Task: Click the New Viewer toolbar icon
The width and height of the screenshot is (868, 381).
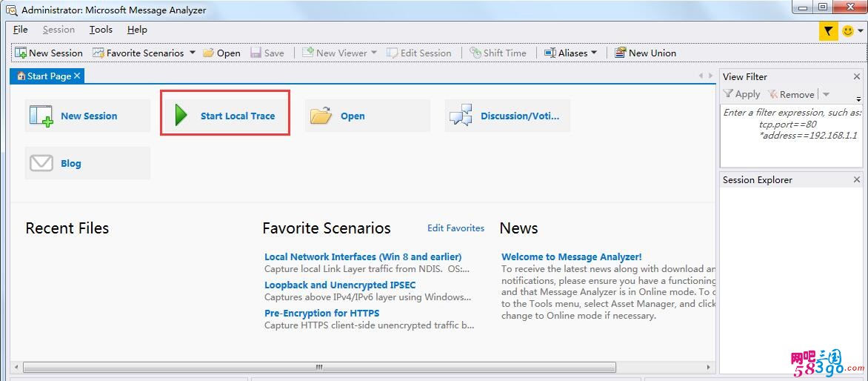Action: pos(308,53)
